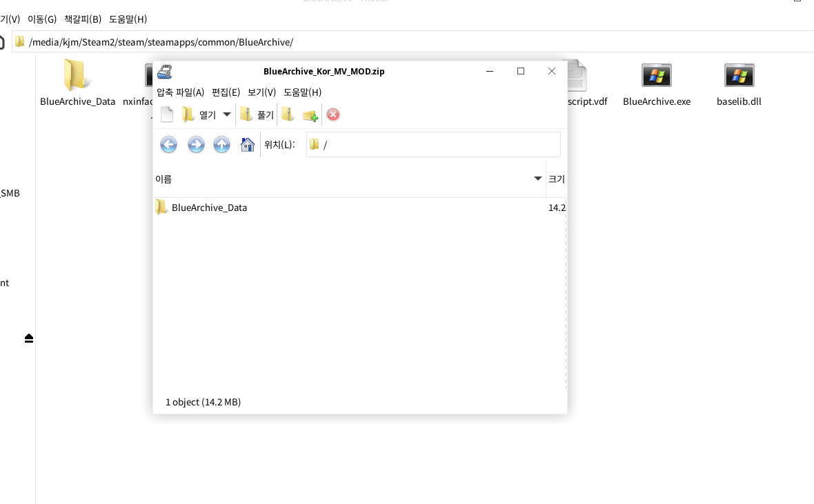The height and width of the screenshot is (504, 814).
Task: Click the add folder icon with green plus
Action: [310, 115]
